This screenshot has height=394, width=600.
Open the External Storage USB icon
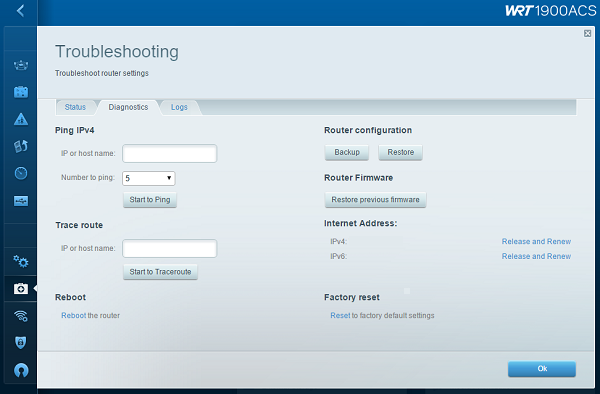click(x=21, y=200)
